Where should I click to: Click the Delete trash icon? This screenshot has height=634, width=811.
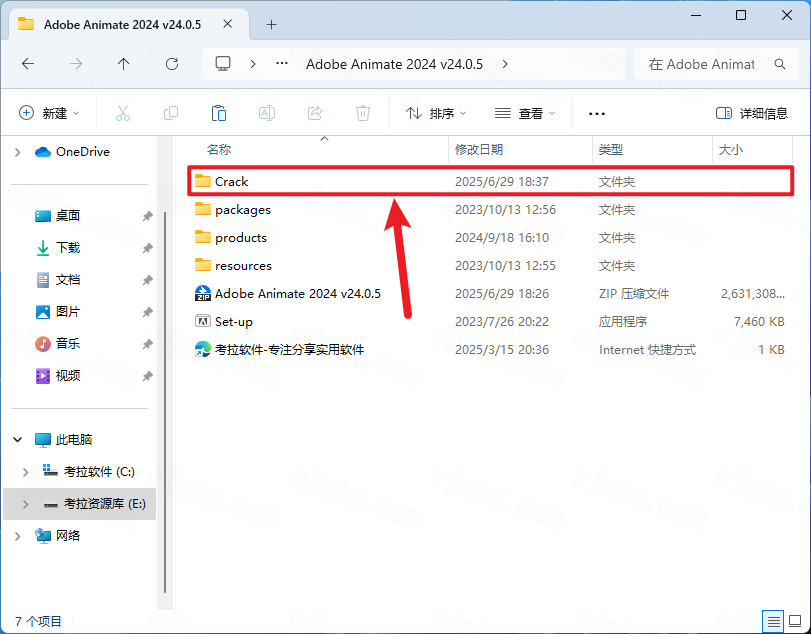pyautogui.click(x=363, y=114)
